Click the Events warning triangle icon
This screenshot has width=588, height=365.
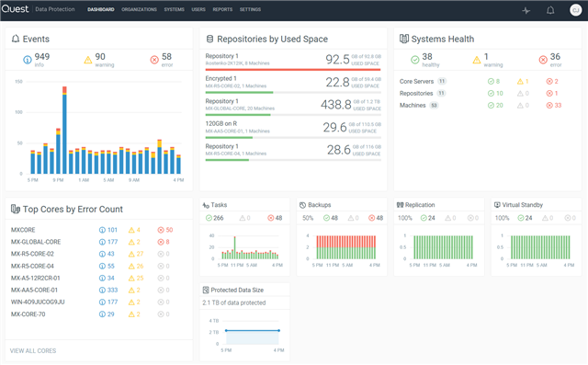tap(88, 60)
